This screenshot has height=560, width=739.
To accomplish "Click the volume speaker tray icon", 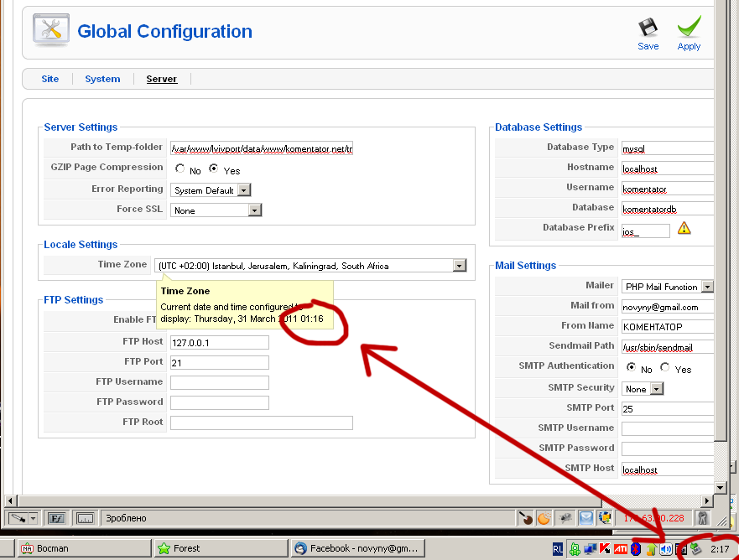I will pos(666,549).
